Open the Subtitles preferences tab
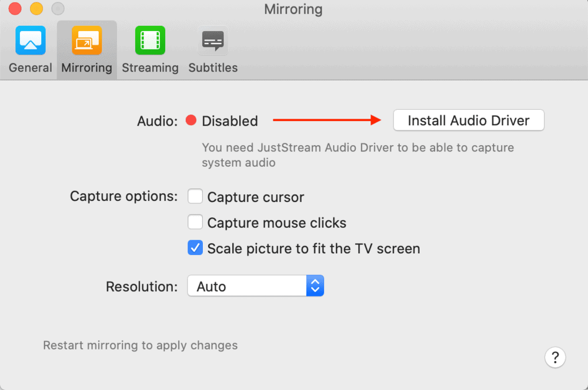This screenshot has height=390, width=588. [213, 50]
